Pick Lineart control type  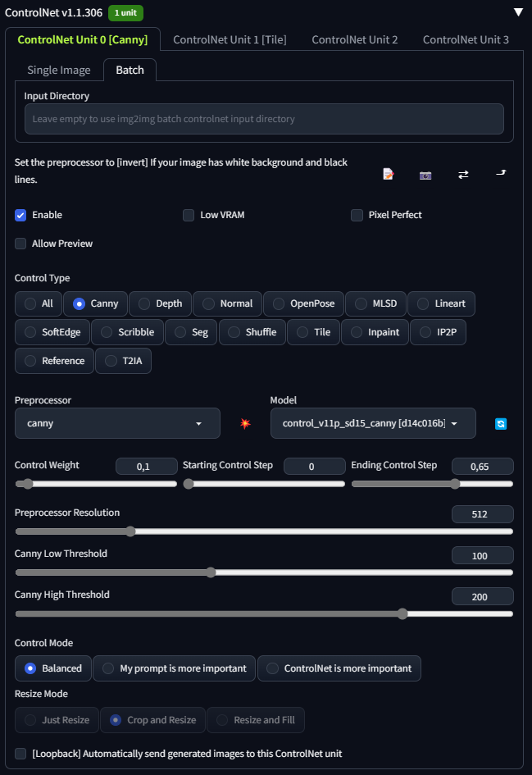click(441, 303)
